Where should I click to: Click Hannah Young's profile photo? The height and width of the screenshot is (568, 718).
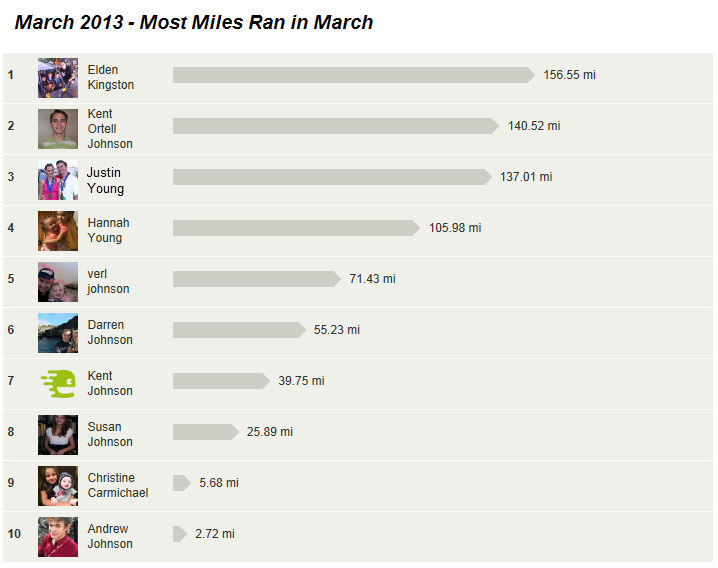click(58, 231)
